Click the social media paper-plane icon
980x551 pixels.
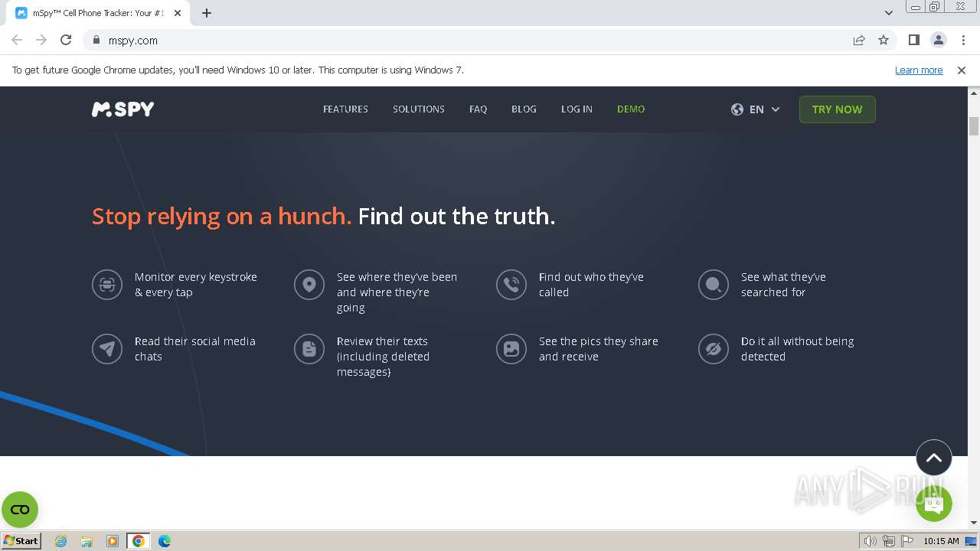click(107, 349)
